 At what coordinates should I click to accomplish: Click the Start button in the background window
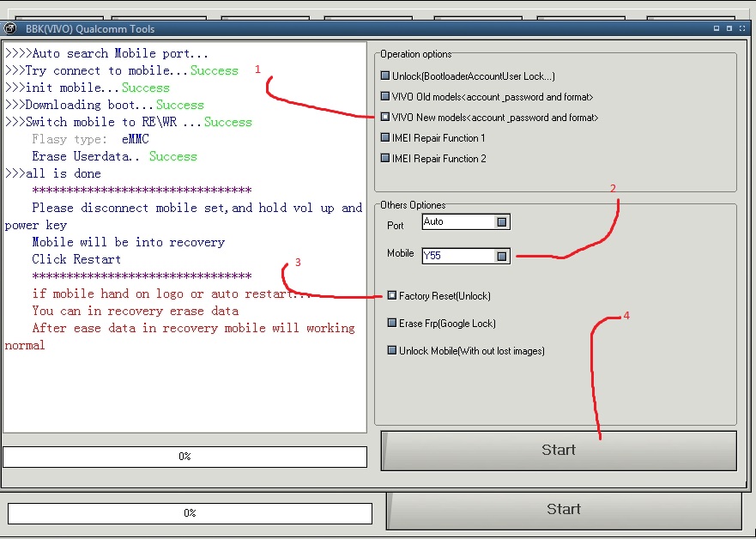[x=564, y=510]
